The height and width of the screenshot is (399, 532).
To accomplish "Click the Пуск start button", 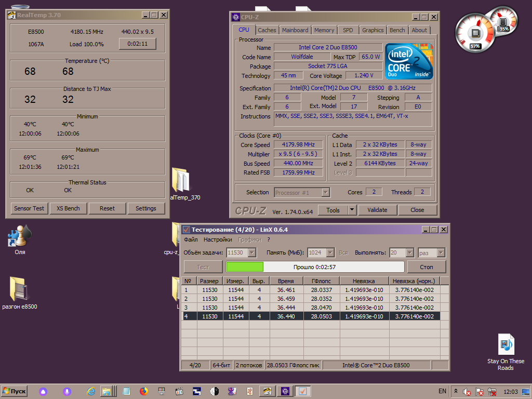I will [x=14, y=391].
